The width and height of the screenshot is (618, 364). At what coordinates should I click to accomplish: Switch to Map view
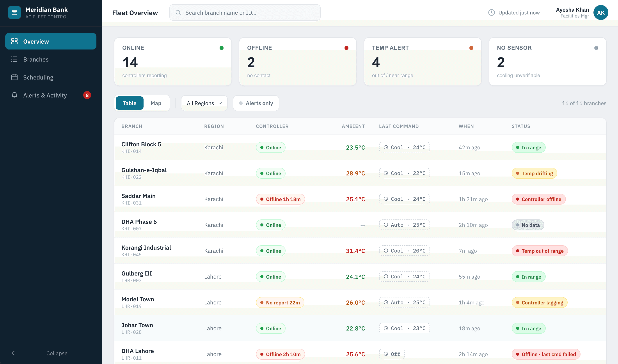(156, 103)
